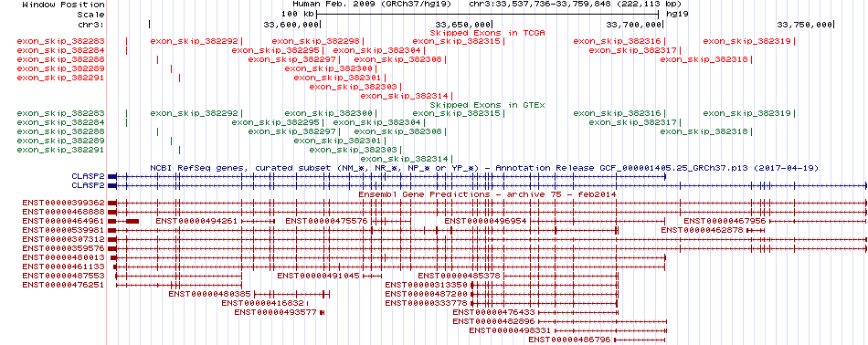Open transcript ENST00000313350
The width and height of the screenshot is (868, 345).
click(x=427, y=285)
